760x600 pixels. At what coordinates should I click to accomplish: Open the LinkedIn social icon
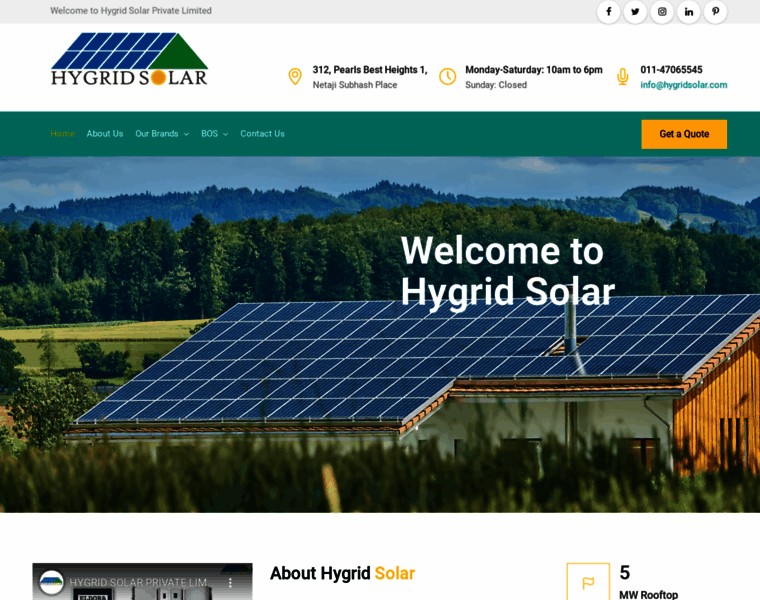click(689, 12)
